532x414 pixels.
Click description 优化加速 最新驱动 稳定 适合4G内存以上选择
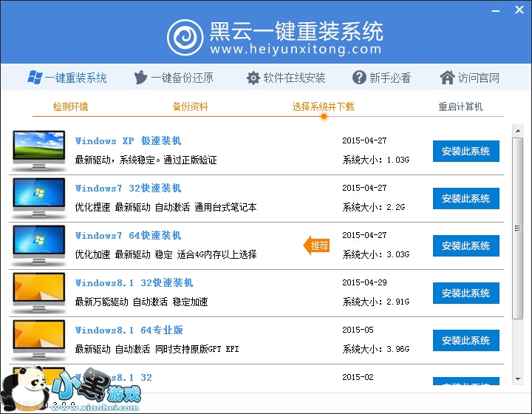pyautogui.click(x=166, y=254)
